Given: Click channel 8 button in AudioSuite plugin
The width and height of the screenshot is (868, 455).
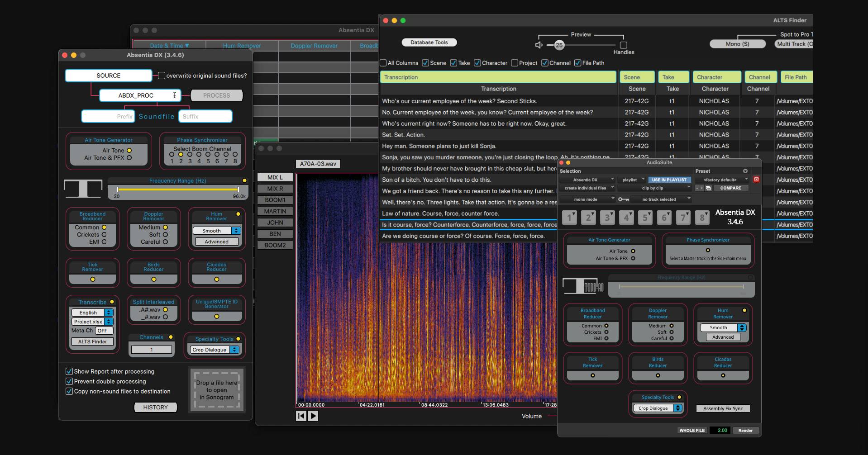Looking at the screenshot, I should 702,218.
